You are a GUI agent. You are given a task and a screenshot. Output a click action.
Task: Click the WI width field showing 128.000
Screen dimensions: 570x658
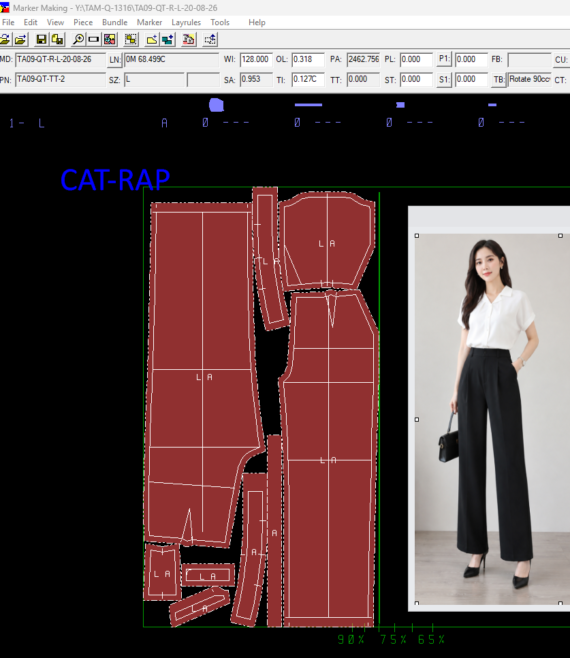(256, 60)
